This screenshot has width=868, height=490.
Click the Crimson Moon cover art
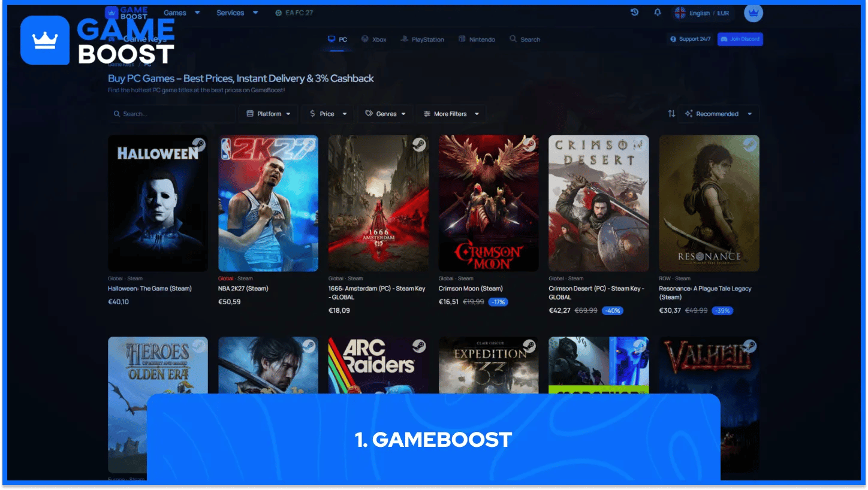pos(489,203)
